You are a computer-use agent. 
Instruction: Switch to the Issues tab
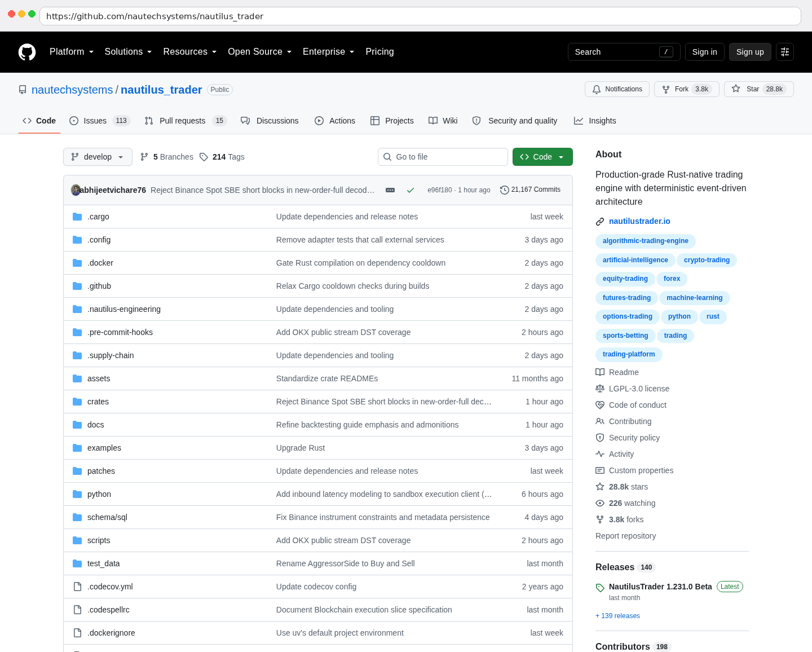pyautogui.click(x=100, y=121)
